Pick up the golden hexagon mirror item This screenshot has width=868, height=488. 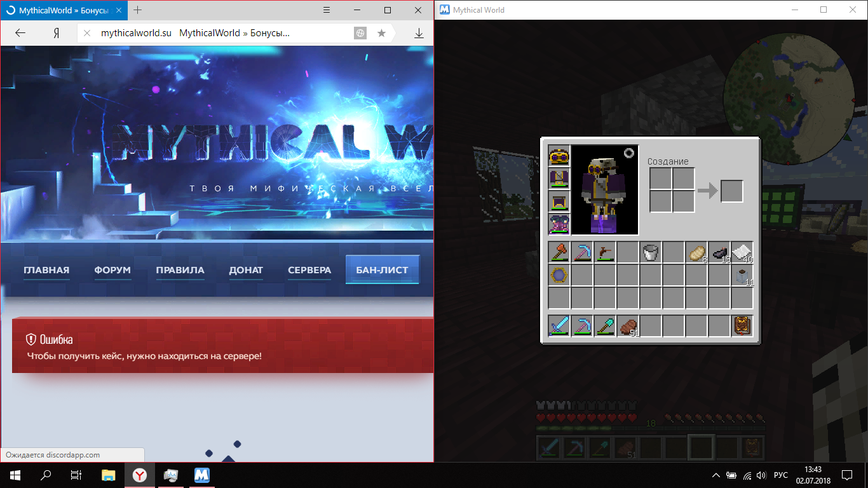coord(559,276)
